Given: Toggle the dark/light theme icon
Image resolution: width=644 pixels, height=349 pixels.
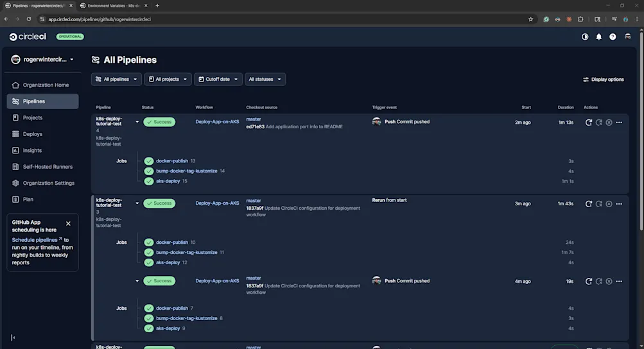Looking at the screenshot, I should (x=585, y=37).
